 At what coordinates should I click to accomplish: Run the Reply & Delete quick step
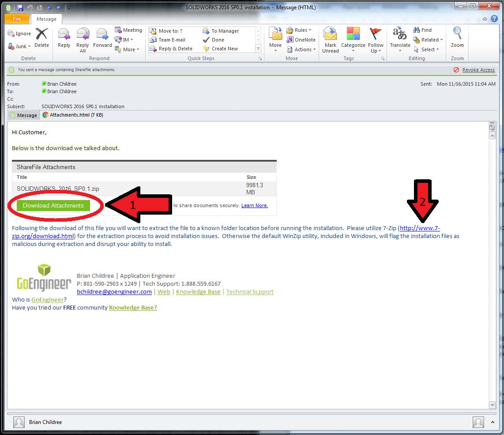pos(171,49)
